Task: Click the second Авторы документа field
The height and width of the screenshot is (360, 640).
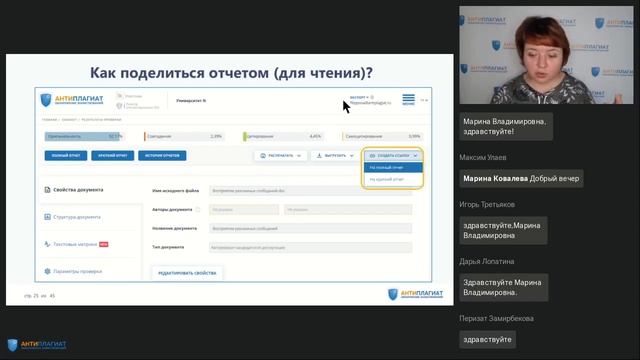Action: pyautogui.click(x=348, y=210)
